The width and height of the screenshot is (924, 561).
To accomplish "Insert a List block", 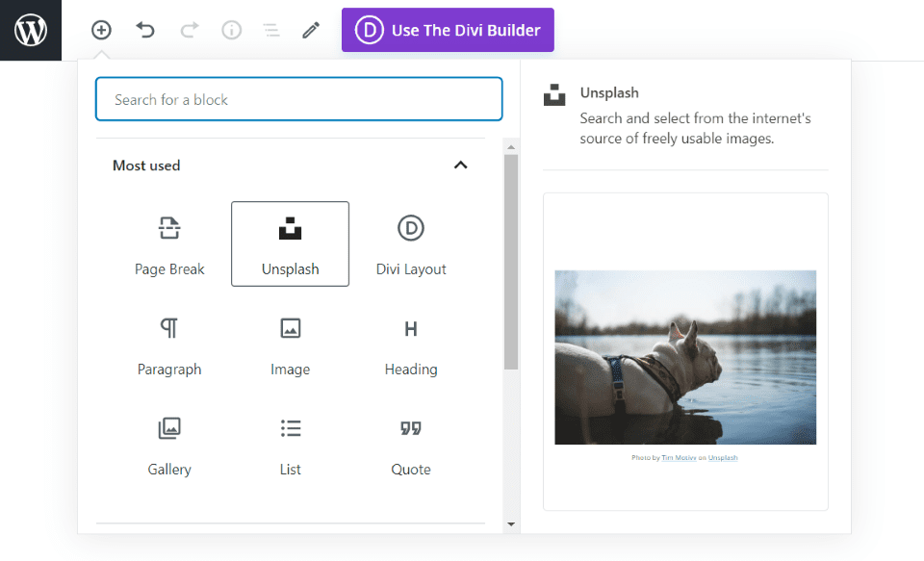I will pyautogui.click(x=290, y=444).
